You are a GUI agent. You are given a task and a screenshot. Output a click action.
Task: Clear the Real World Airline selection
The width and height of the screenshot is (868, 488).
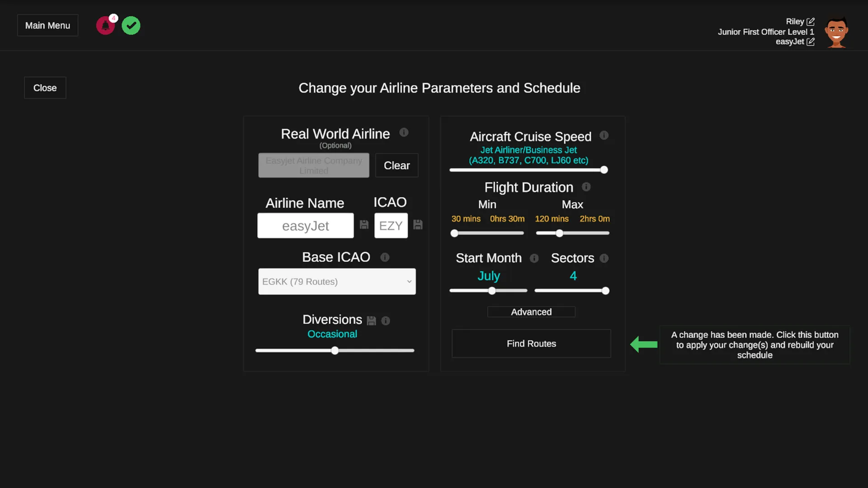[x=396, y=165]
